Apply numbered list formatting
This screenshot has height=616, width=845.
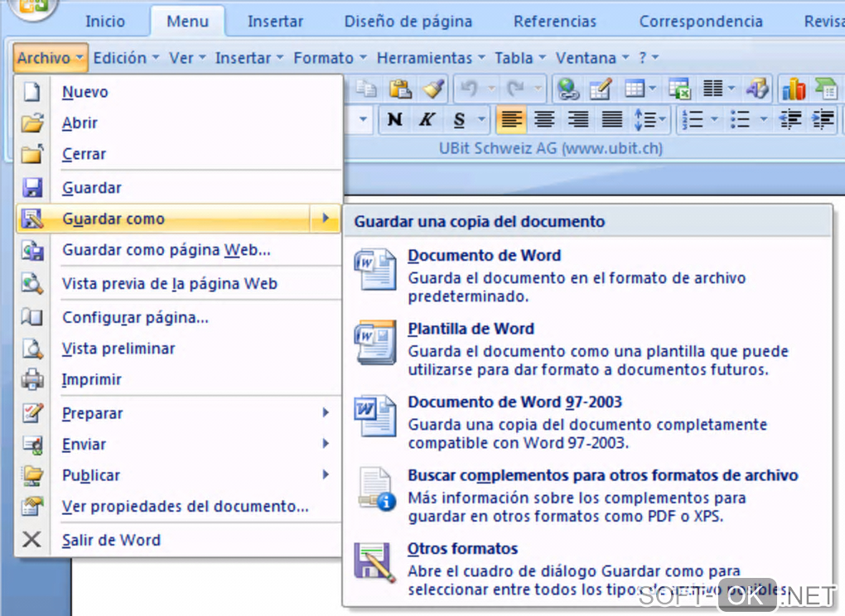click(693, 119)
